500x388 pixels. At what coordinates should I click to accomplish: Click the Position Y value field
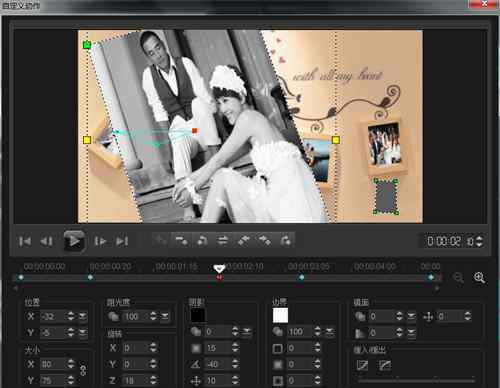pos(54,332)
